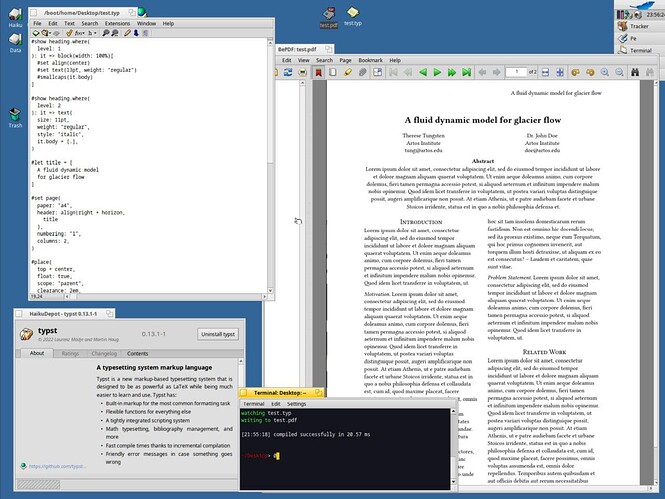Open the Text menu in Pe editor
The height and width of the screenshot is (499, 665).
coord(69,23)
